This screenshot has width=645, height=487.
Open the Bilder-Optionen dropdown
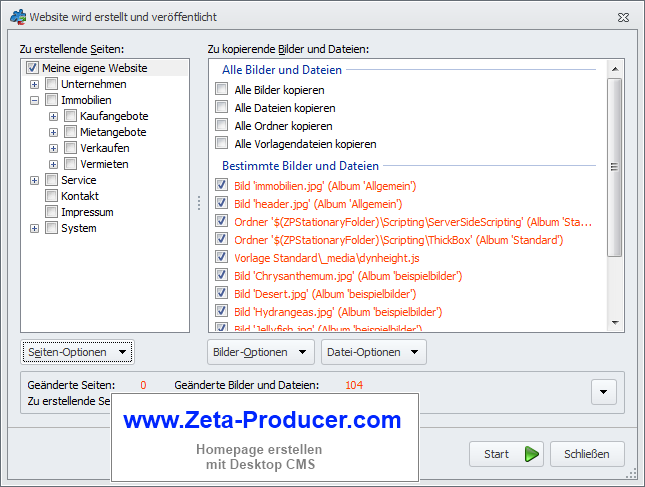pos(261,352)
